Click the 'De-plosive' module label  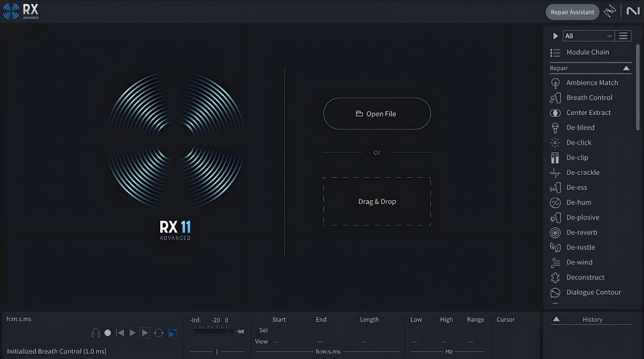583,218
